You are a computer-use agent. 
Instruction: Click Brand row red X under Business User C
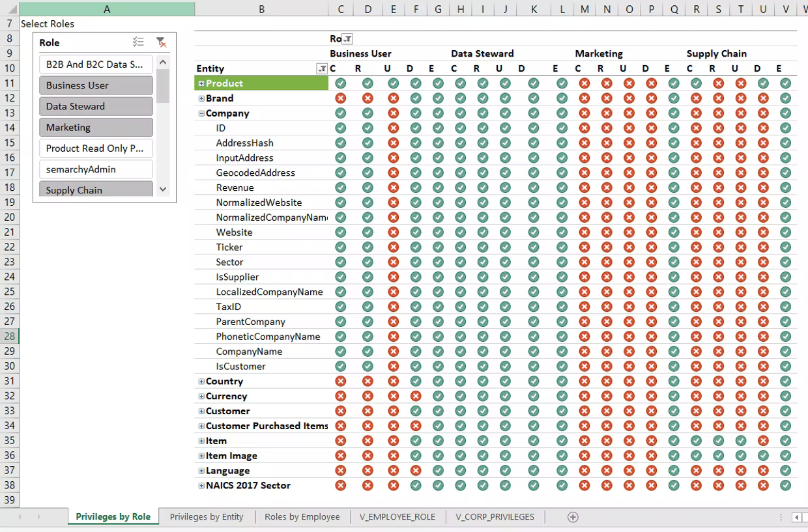(340, 98)
